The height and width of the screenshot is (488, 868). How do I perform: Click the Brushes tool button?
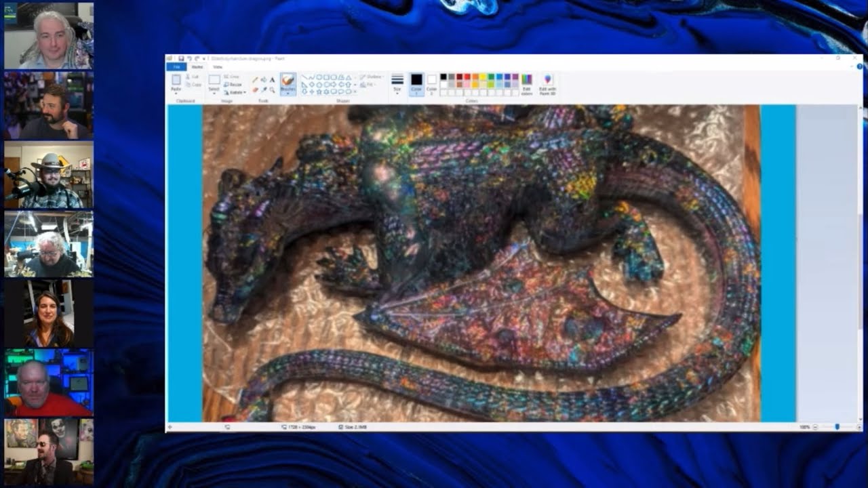[x=288, y=84]
